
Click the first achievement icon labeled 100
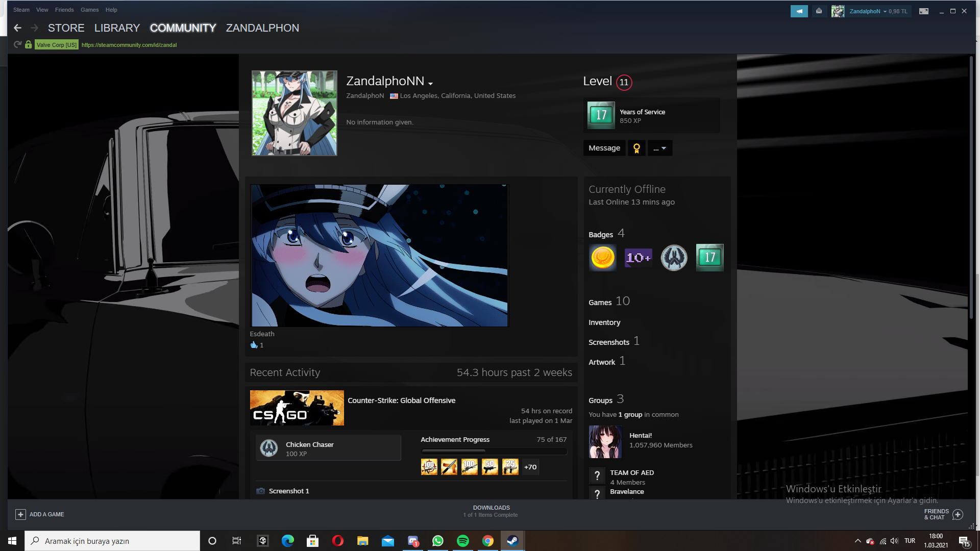(x=429, y=467)
